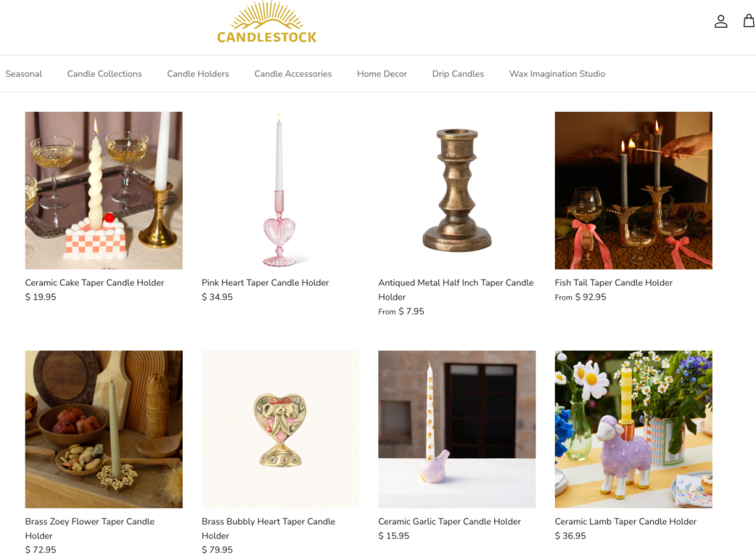Go to Candle Accessories

(x=293, y=74)
